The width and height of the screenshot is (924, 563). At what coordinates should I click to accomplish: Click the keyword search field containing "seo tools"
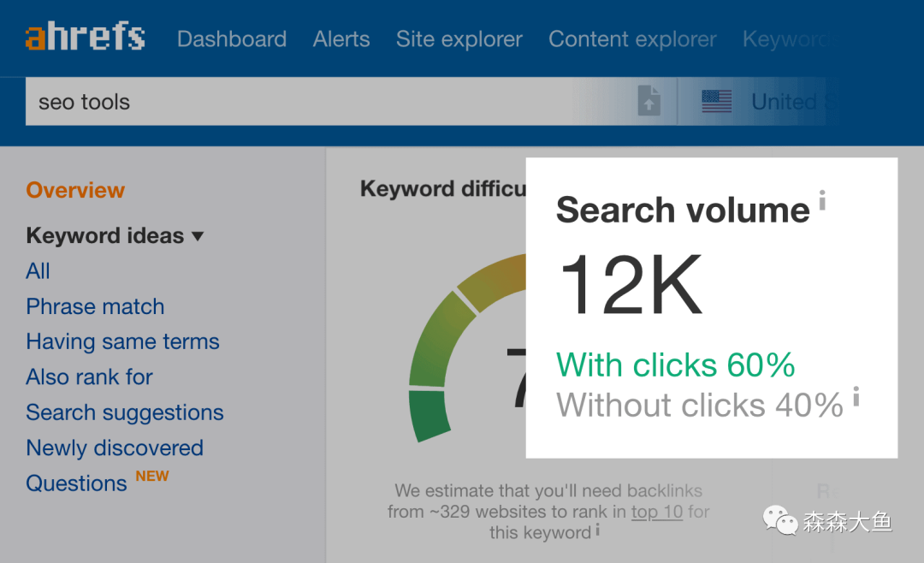click(325, 102)
